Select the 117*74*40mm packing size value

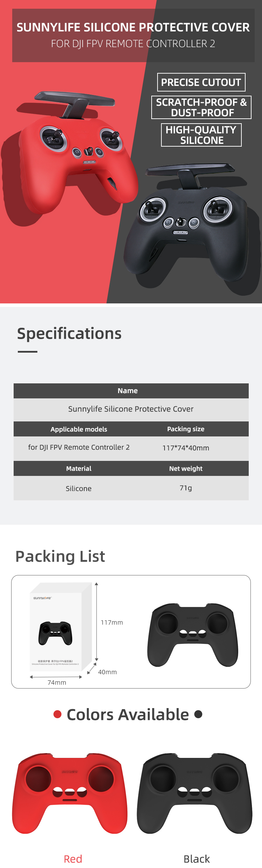(185, 448)
